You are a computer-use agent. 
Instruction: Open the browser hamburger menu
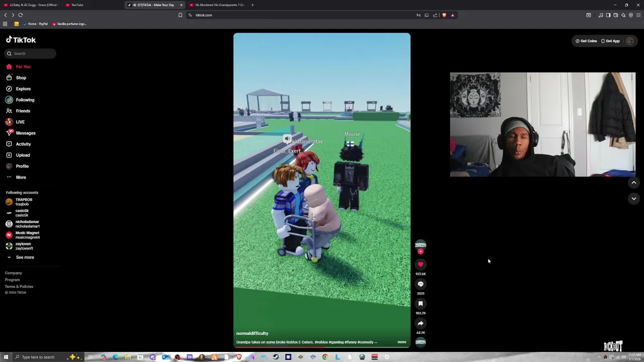[x=638, y=15]
